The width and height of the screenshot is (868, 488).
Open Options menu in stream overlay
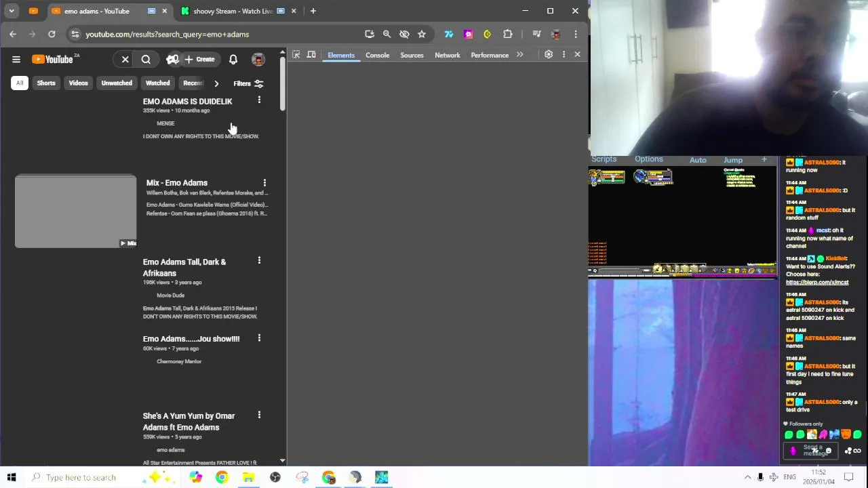pos(649,159)
